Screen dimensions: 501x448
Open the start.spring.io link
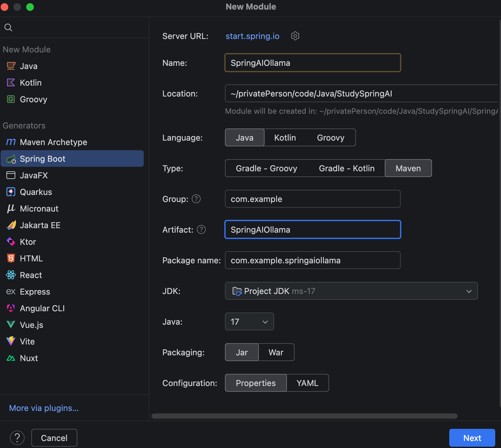click(x=252, y=36)
